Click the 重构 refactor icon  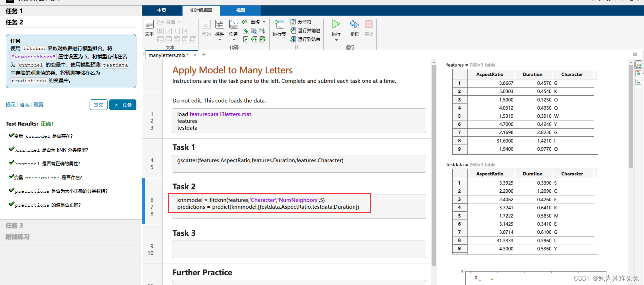tap(245, 22)
